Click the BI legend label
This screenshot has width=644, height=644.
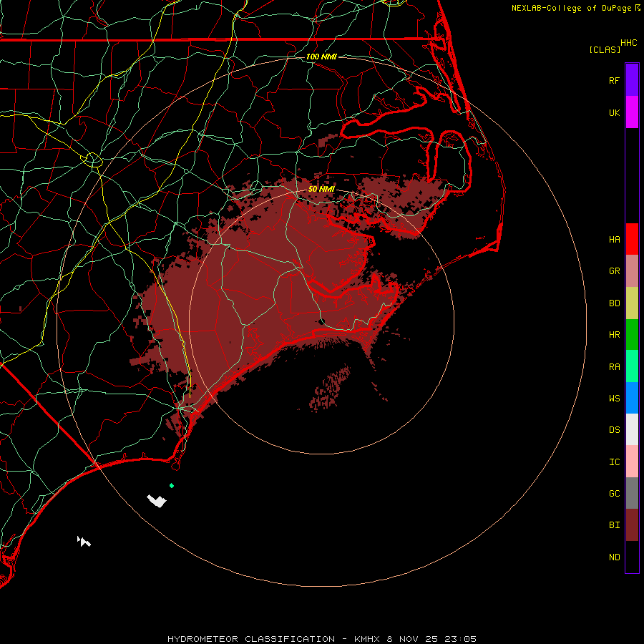(614, 525)
